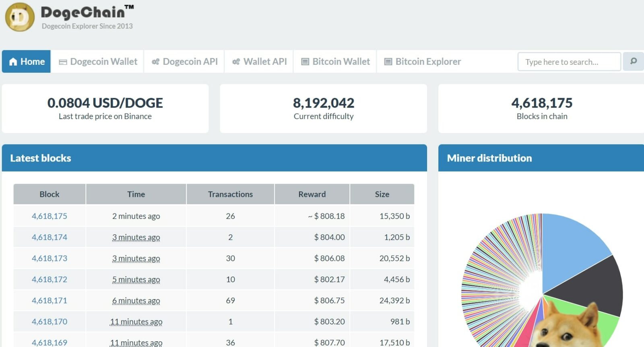Click the 4,618,175 blocks in chain stat
The image size is (644, 347).
pos(542,103)
